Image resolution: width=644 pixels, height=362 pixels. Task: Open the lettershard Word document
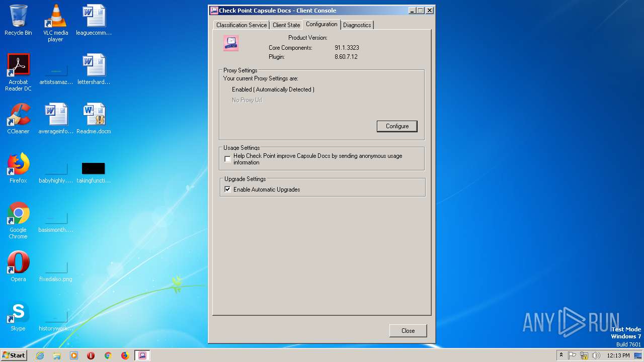[94, 70]
